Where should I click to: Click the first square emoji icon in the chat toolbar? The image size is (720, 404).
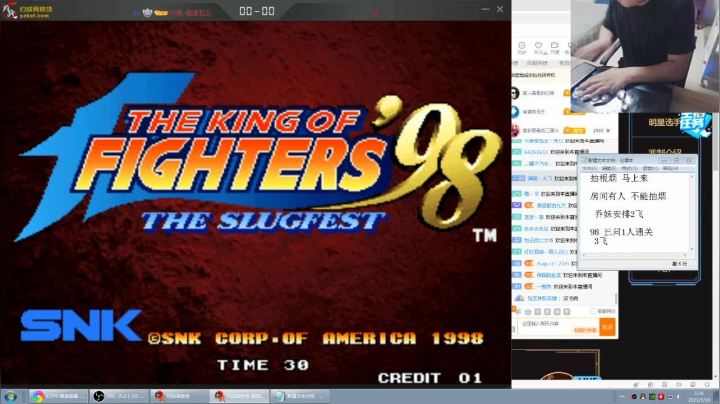point(538,312)
